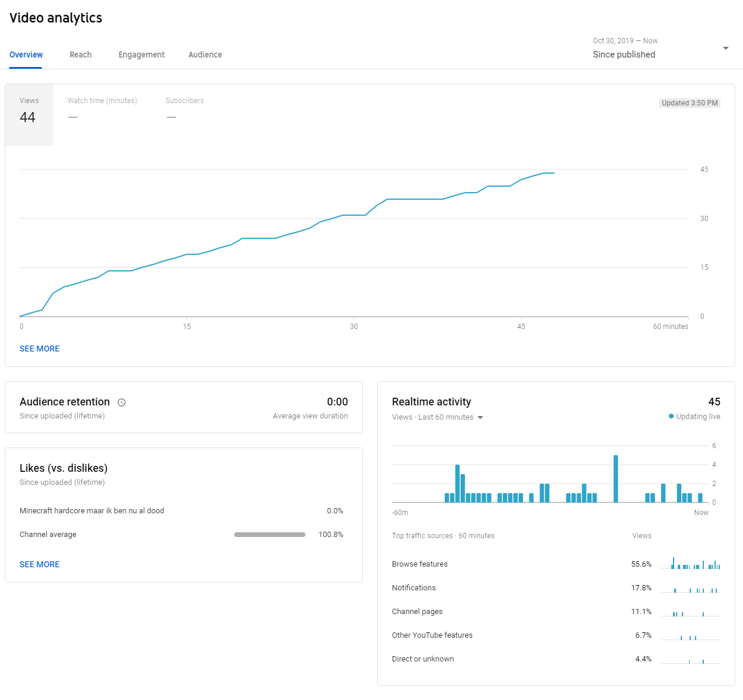Screen dimensions: 743x700
Task: Click the clock icon beside Audience retention
Action: 122,402
